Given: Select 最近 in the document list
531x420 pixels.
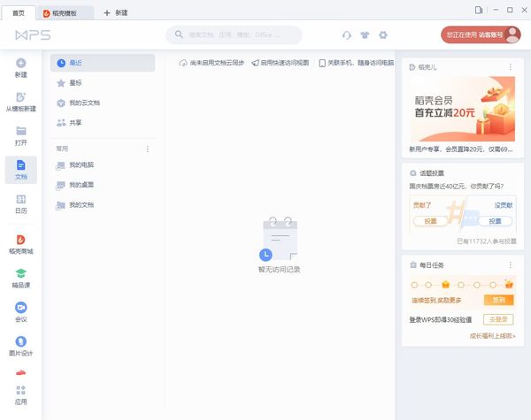Looking at the screenshot, I should 103,63.
